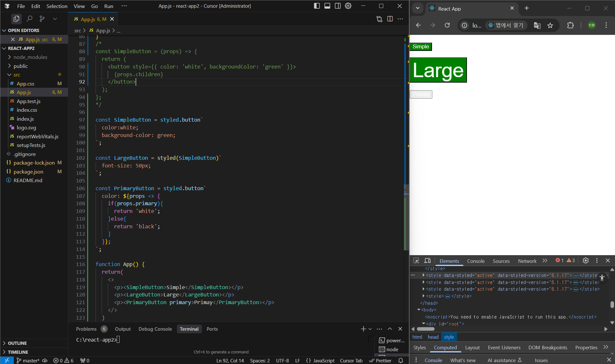Open the Source Control view icon
This screenshot has width=615, height=364.
click(42, 19)
